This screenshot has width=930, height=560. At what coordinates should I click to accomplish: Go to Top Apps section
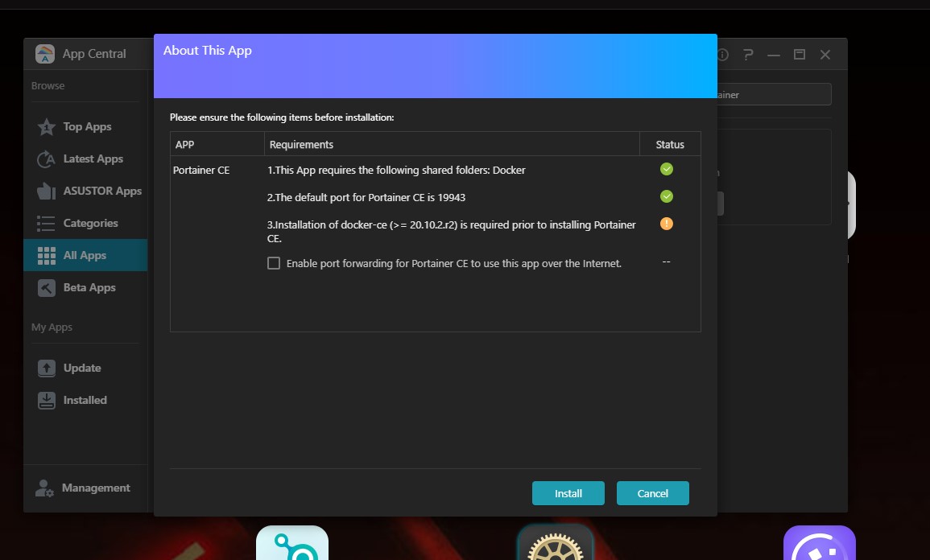click(x=85, y=127)
